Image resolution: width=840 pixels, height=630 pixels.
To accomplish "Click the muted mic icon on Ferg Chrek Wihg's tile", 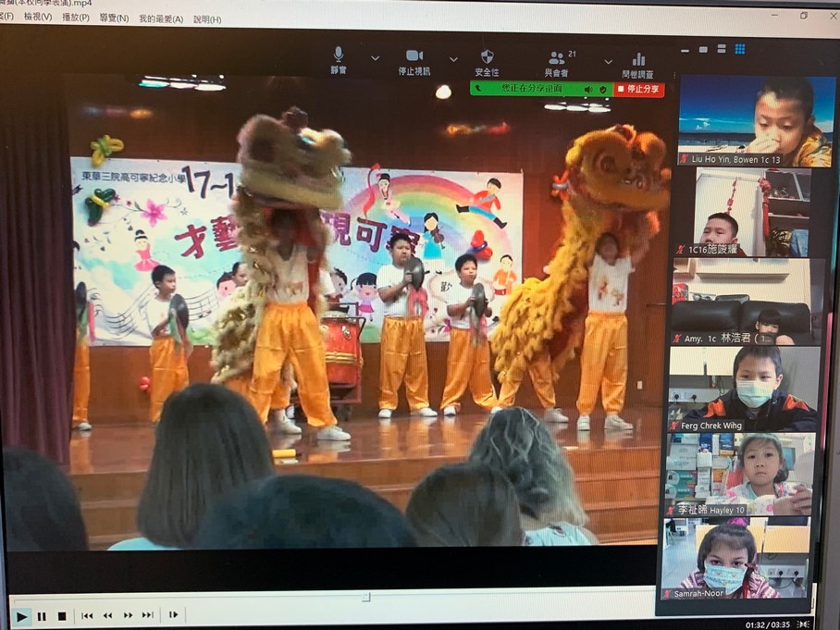I will (674, 426).
